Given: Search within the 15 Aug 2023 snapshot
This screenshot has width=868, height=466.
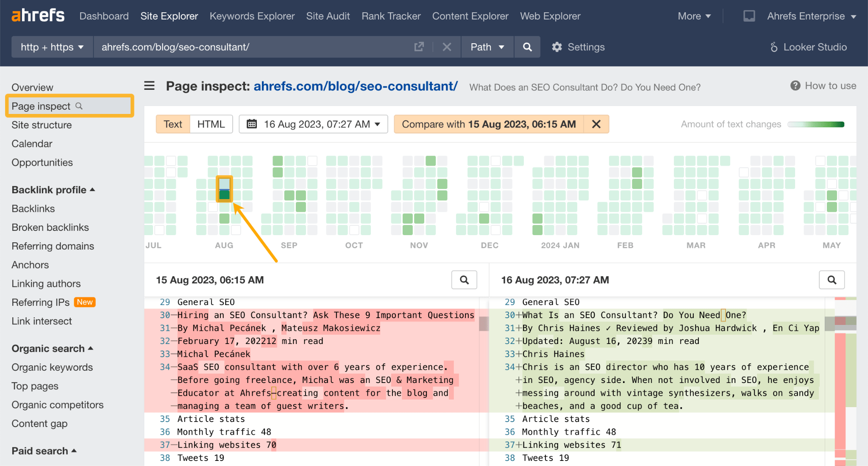Looking at the screenshot, I should click(x=464, y=280).
